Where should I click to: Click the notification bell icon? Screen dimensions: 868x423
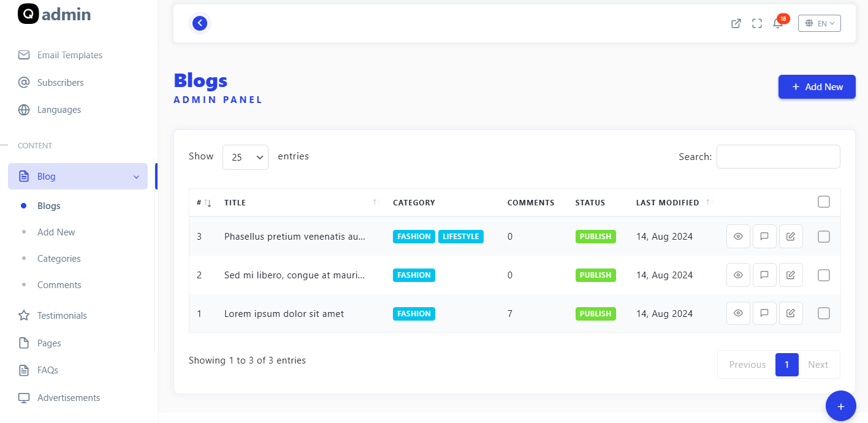coord(778,23)
